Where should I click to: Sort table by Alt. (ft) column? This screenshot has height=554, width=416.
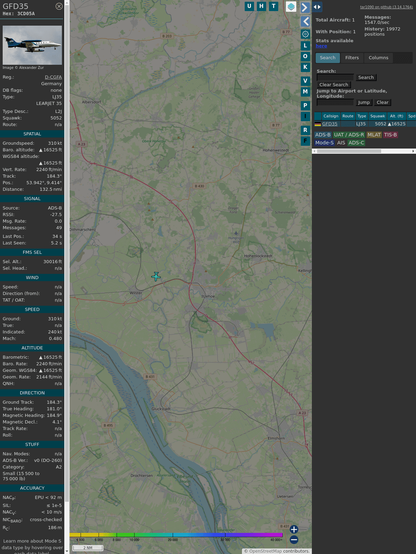[x=397, y=116]
